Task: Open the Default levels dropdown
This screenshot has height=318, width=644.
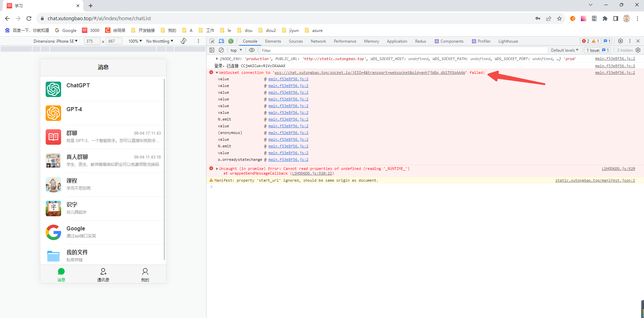Action: 564,50
